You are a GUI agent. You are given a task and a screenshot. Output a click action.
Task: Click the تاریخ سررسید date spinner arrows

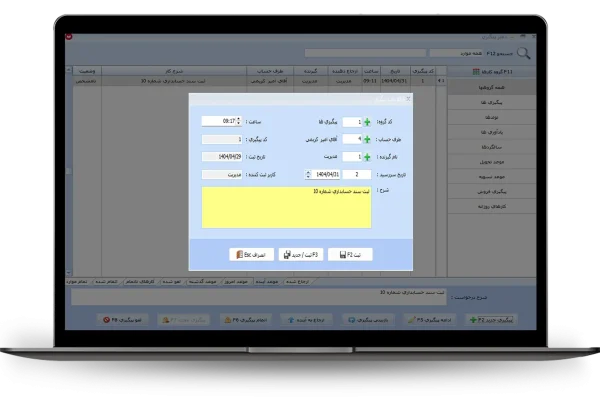coord(308,175)
